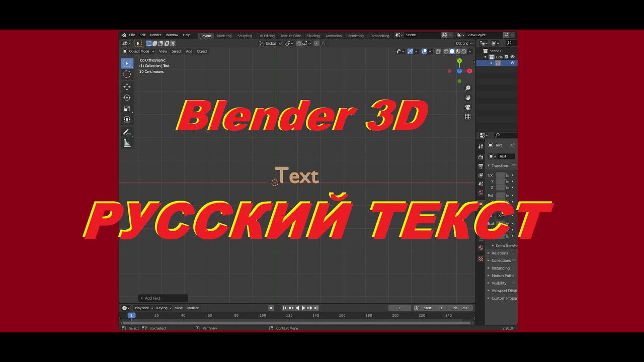Toggle X-ray mode
The width and height of the screenshot is (644, 362).
pyautogui.click(x=438, y=51)
